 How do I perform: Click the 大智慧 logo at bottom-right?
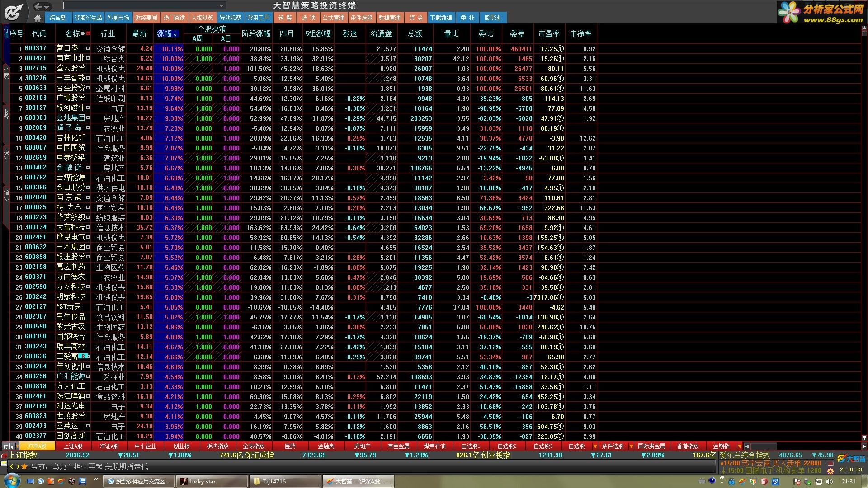point(851,459)
